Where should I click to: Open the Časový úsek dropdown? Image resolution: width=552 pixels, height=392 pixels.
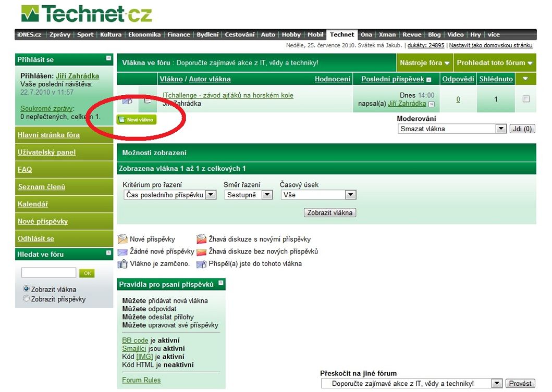(x=318, y=195)
